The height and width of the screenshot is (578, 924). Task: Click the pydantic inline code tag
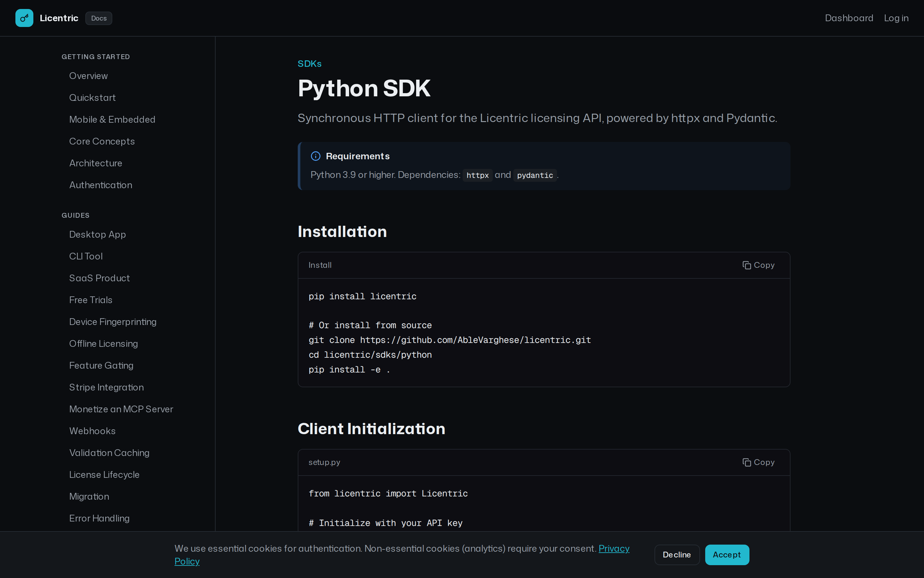[x=535, y=175]
